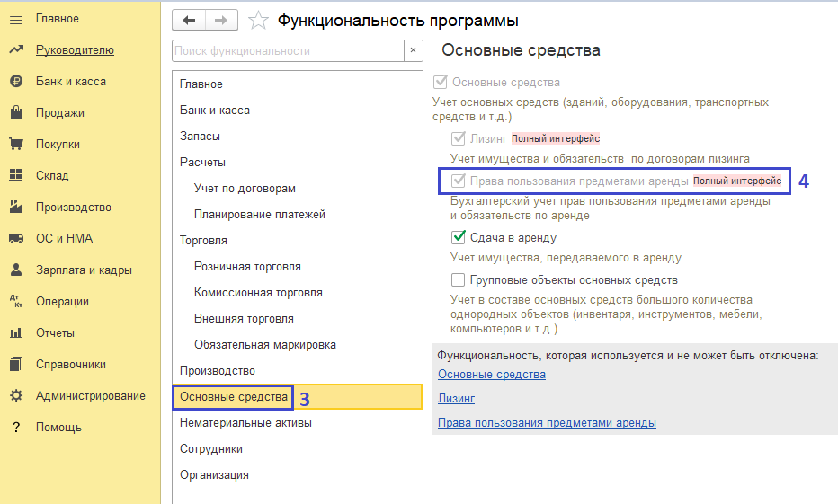Open ОС и НМА truck icon
Image resolution: width=838 pixels, height=504 pixels.
click(16, 239)
